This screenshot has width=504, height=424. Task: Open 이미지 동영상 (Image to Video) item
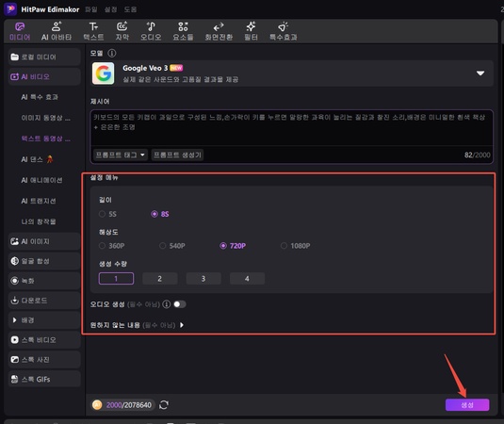click(45, 118)
